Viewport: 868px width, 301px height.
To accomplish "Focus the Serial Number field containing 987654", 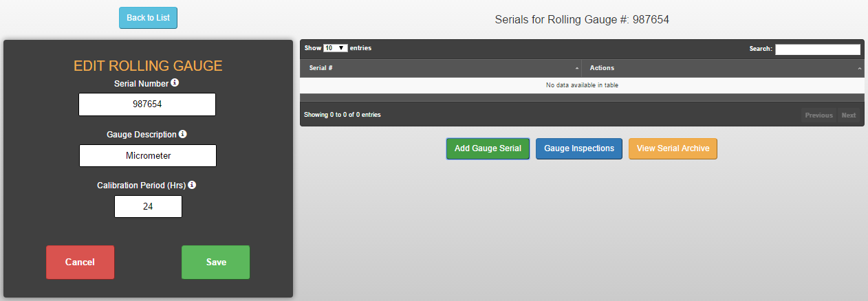I will pyautogui.click(x=147, y=104).
